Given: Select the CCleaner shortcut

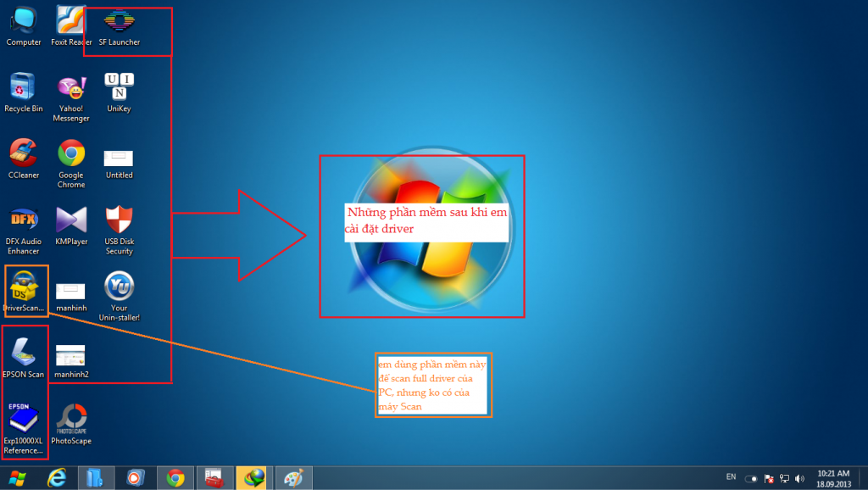Looking at the screenshot, I should pos(23,159).
